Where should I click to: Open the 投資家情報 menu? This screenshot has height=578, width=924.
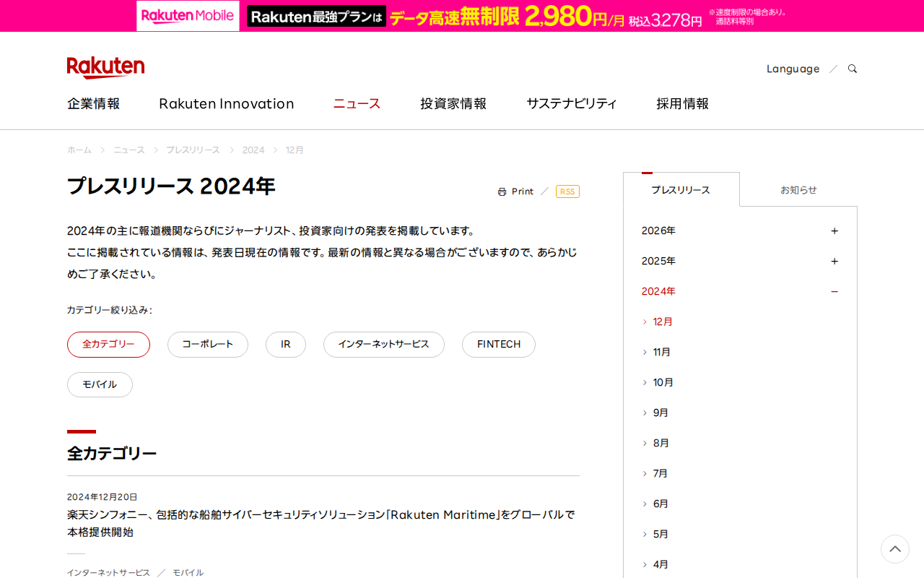(453, 103)
